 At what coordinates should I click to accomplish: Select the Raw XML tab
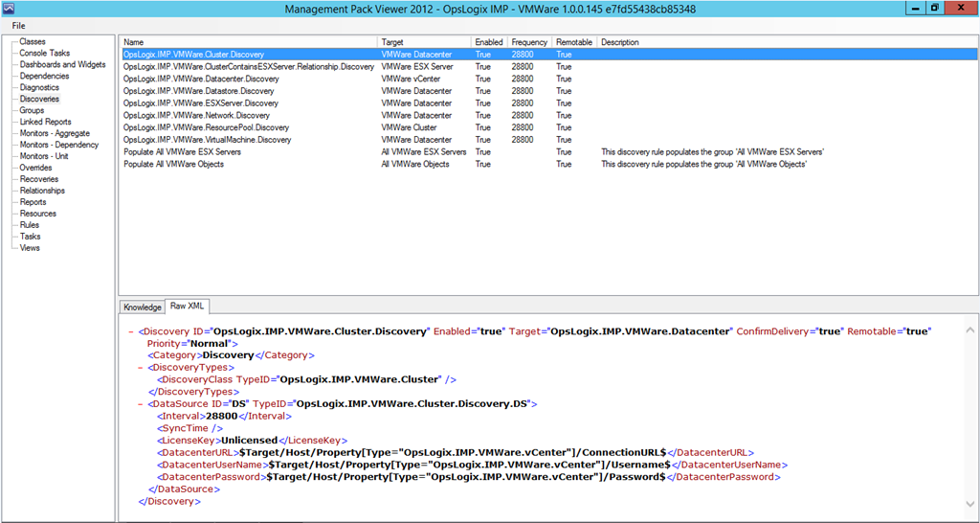click(x=187, y=307)
